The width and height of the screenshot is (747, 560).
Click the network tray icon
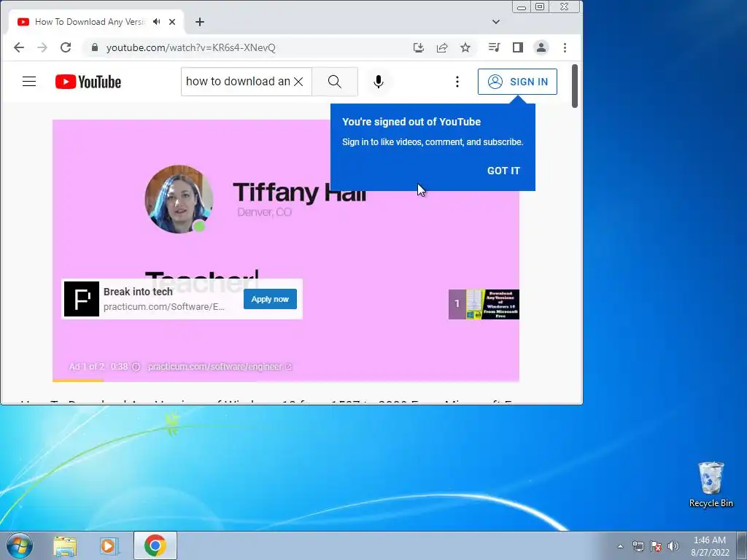(638, 546)
